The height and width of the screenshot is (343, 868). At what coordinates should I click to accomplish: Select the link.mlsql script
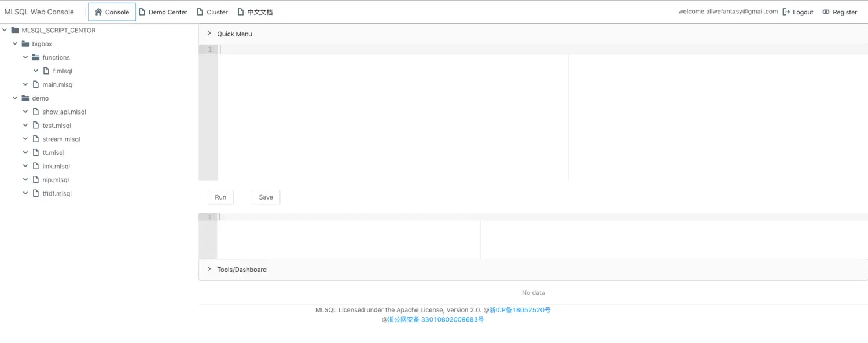(x=56, y=166)
